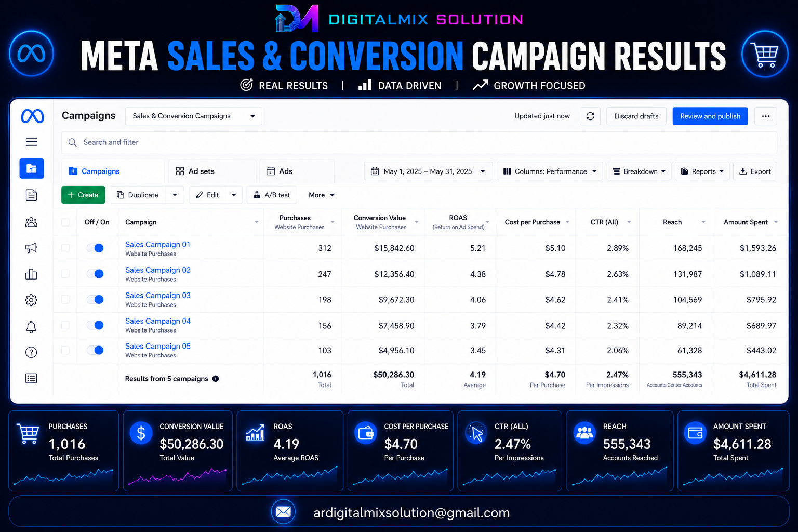Click the refresh icon button
Image resolution: width=798 pixels, height=532 pixels.
pyautogui.click(x=590, y=116)
